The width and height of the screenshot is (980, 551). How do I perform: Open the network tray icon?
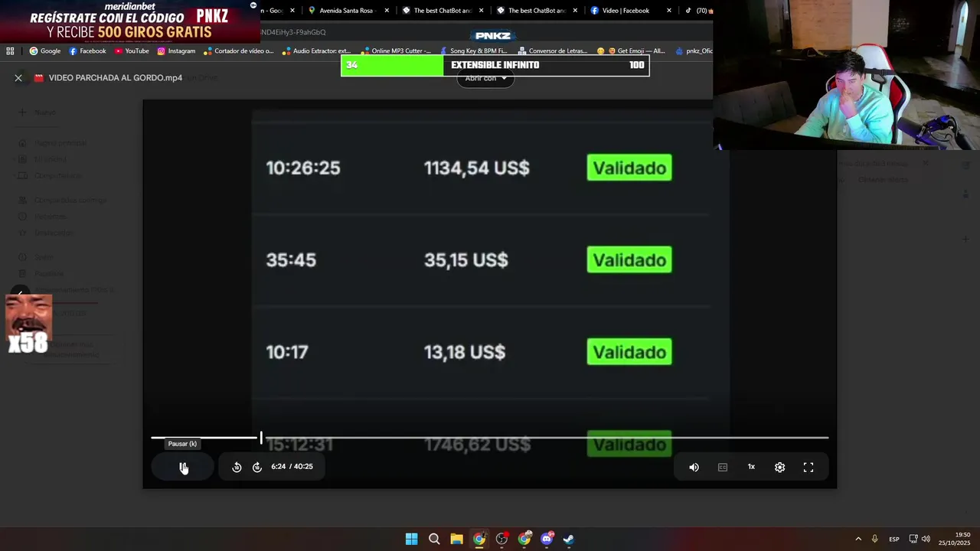pyautogui.click(x=913, y=539)
